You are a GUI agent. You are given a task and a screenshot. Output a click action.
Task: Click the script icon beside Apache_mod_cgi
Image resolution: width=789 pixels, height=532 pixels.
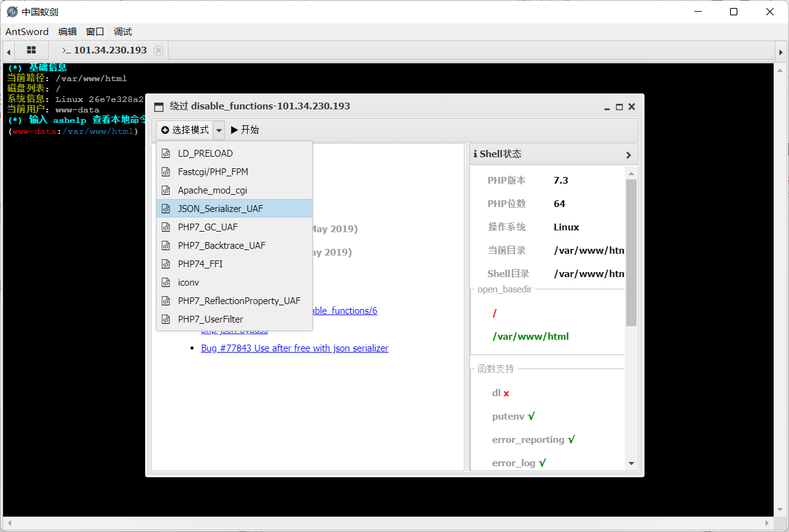coord(165,190)
